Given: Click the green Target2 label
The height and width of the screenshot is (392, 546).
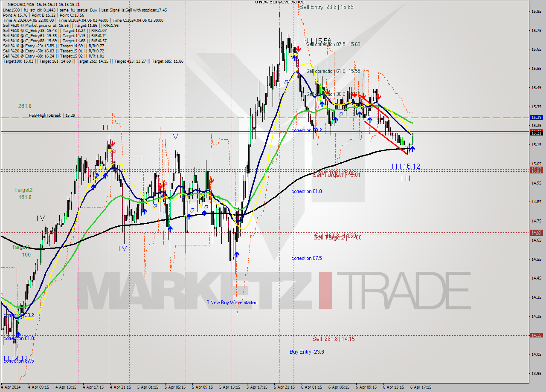Looking at the screenshot, I should [23, 190].
